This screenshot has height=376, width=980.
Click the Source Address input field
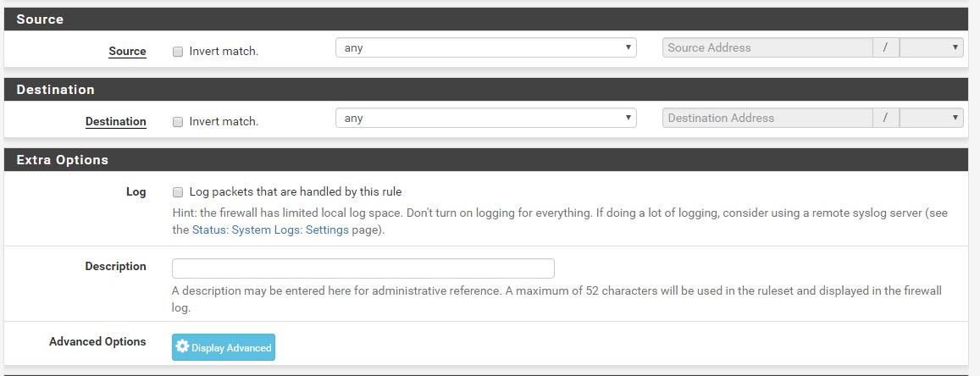point(767,47)
